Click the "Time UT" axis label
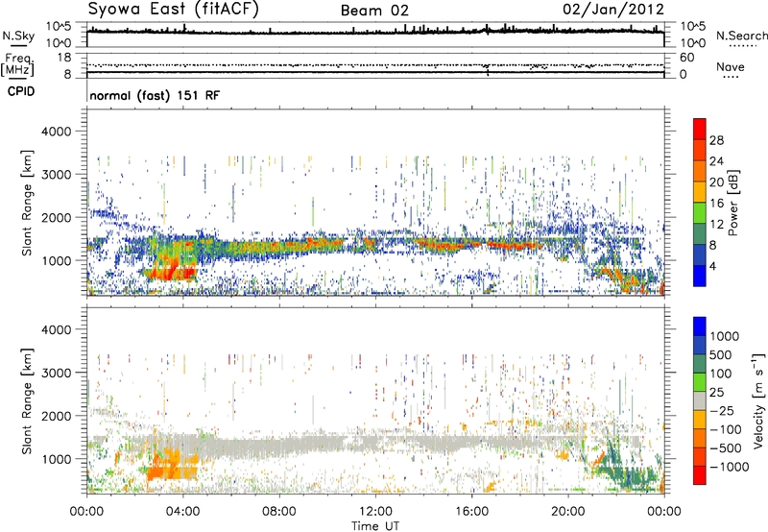Viewport: 768px width, 532px height. (375, 526)
